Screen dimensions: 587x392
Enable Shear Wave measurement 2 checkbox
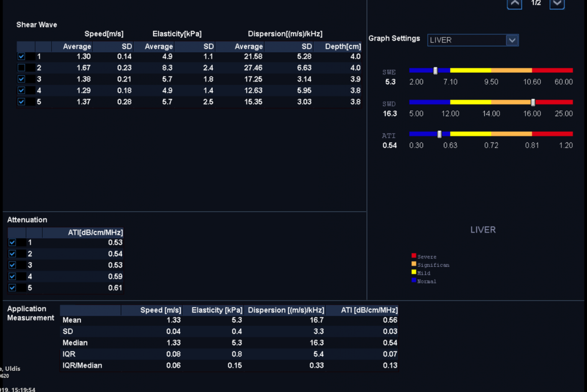(21, 68)
